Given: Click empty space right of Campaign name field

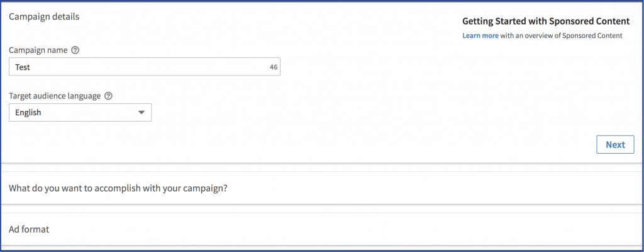Looking at the screenshot, I should (370, 67).
